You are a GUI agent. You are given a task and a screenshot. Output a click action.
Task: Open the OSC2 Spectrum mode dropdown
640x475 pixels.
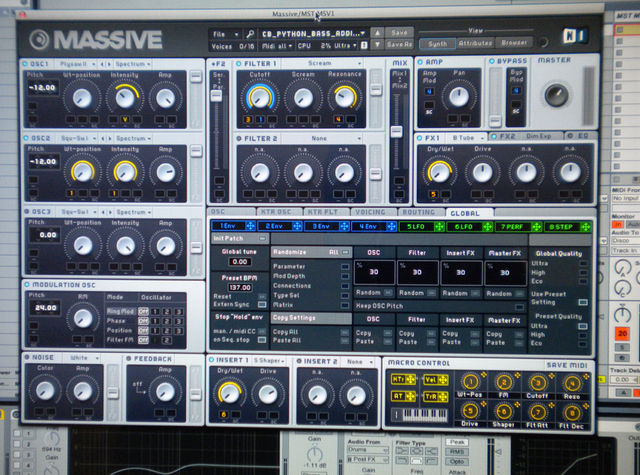click(133, 139)
